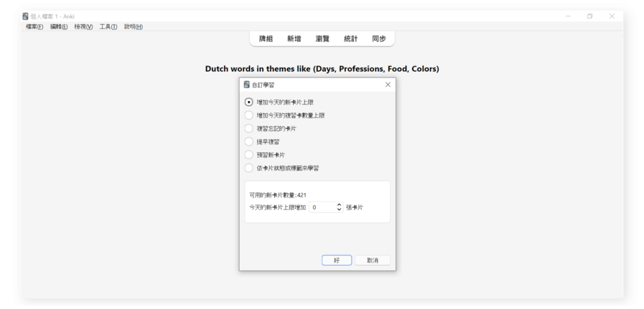The image size is (644, 309).
Task: Select 增加今天的新卡片上限 option
Action: pyautogui.click(x=249, y=102)
